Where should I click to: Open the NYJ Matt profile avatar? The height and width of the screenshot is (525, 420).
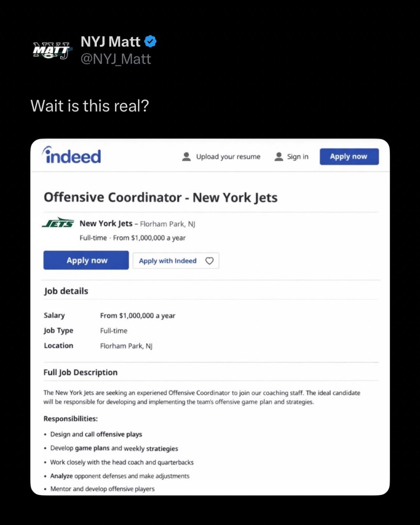pyautogui.click(x=52, y=50)
